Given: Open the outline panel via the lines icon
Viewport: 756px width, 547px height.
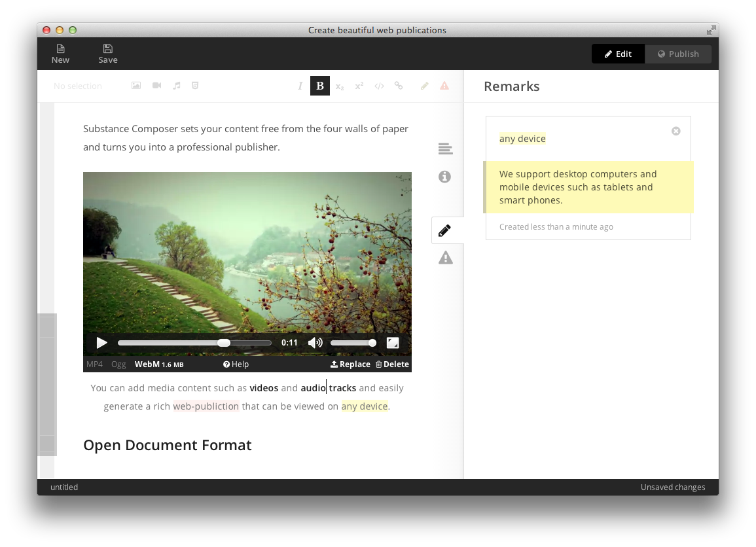Looking at the screenshot, I should coord(445,149).
